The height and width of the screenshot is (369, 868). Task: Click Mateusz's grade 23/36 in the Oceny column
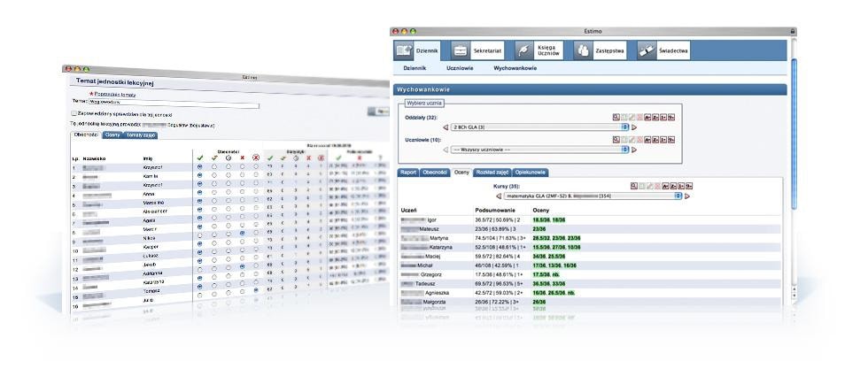(x=539, y=229)
